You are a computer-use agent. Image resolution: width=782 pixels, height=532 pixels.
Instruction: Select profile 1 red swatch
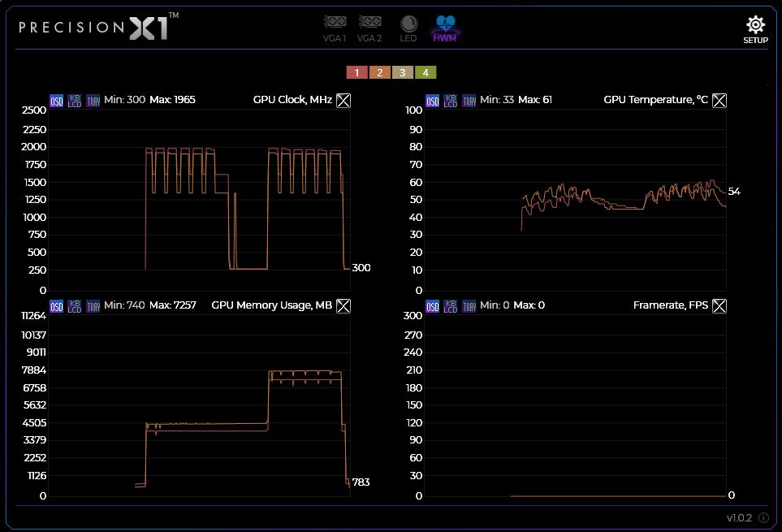[356, 73]
